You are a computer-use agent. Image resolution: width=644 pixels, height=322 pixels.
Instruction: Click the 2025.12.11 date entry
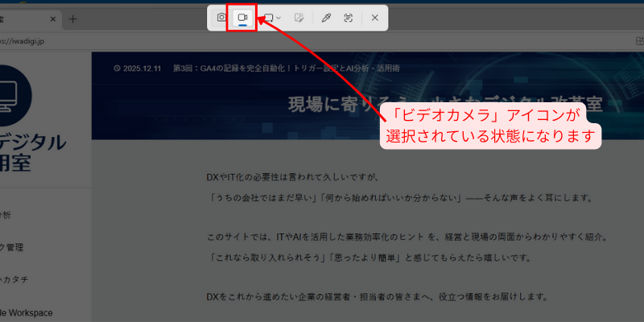coord(138,68)
